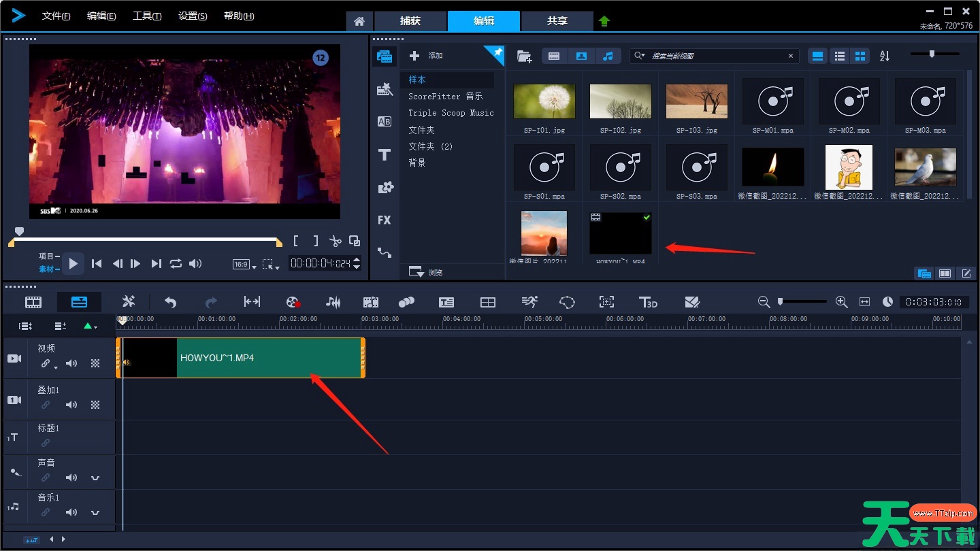The width and height of the screenshot is (980, 551).
Task: Click the Undo arrow
Action: click(x=171, y=302)
